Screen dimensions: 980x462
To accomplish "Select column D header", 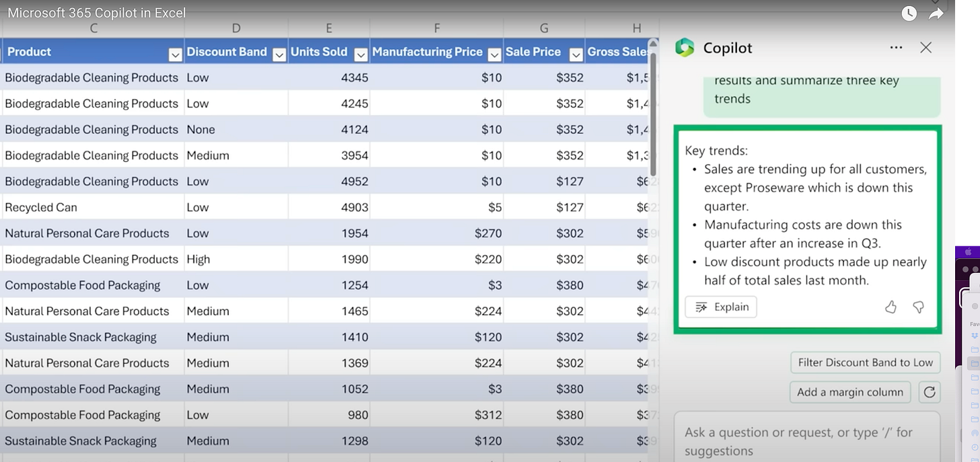I will [236, 28].
